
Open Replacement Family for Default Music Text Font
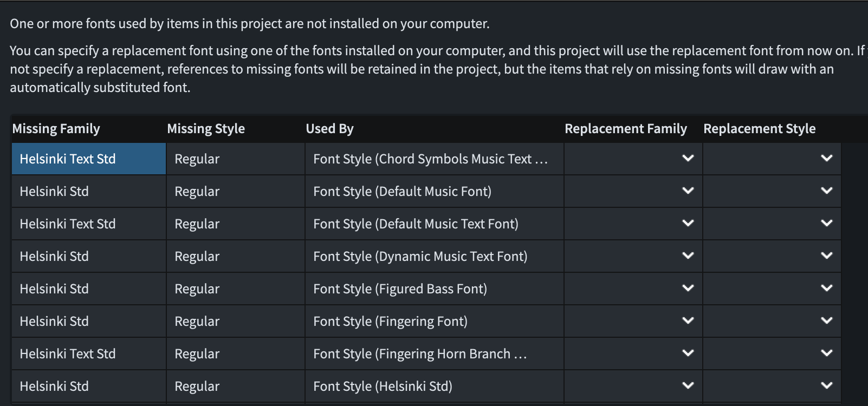633,224
